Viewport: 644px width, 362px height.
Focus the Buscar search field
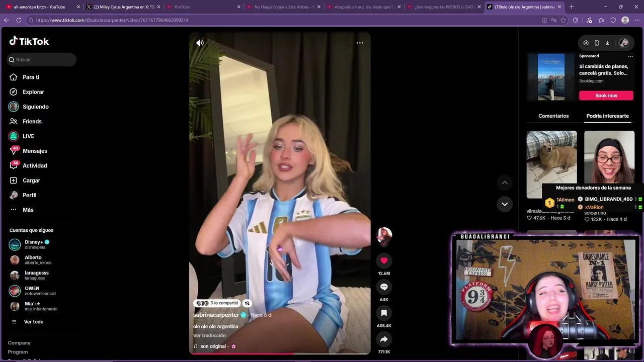(x=42, y=59)
